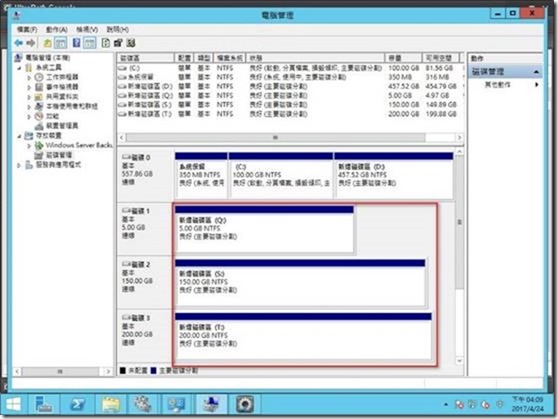Click the 磁碟 3 disk label
The height and width of the screenshot is (419, 558).
145,335
